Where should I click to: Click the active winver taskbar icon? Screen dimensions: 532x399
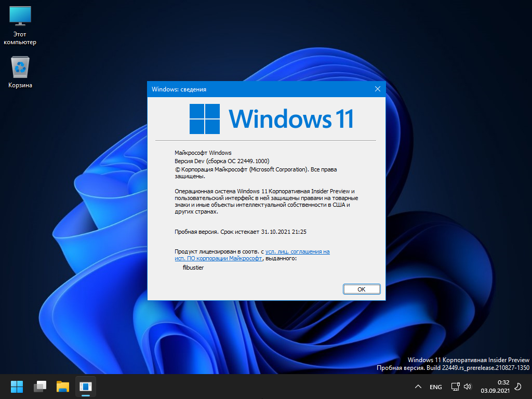[85, 387]
